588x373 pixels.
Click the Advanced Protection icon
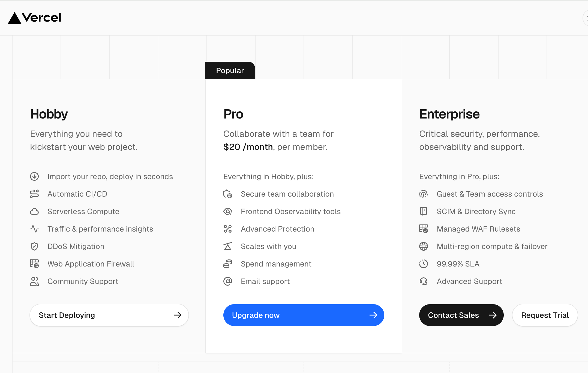(228, 229)
